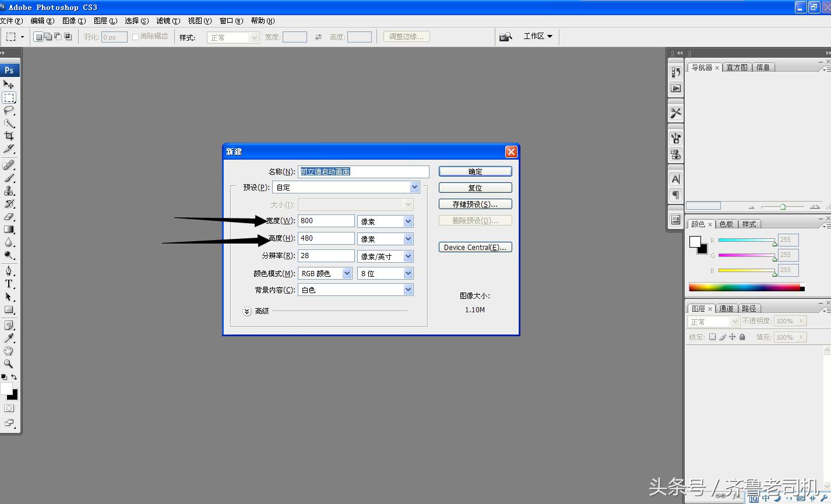Toggle lock position in Layers panel

733,337
